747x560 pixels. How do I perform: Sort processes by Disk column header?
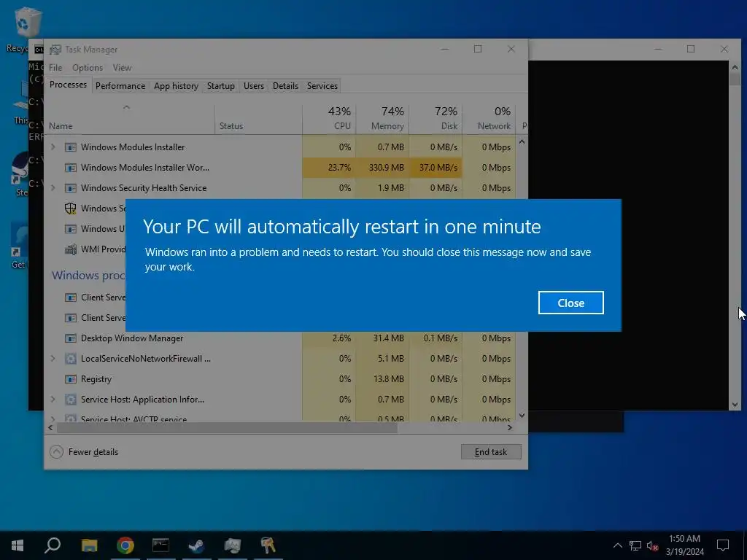click(436, 119)
